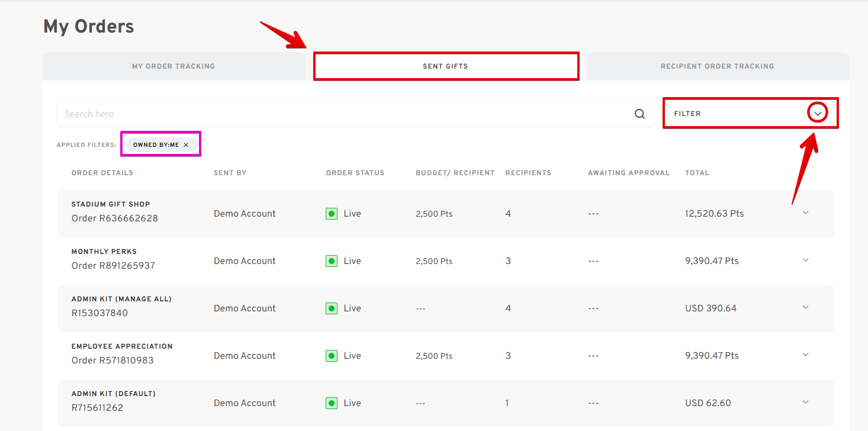Expand the Monthly Perks order row

click(805, 260)
